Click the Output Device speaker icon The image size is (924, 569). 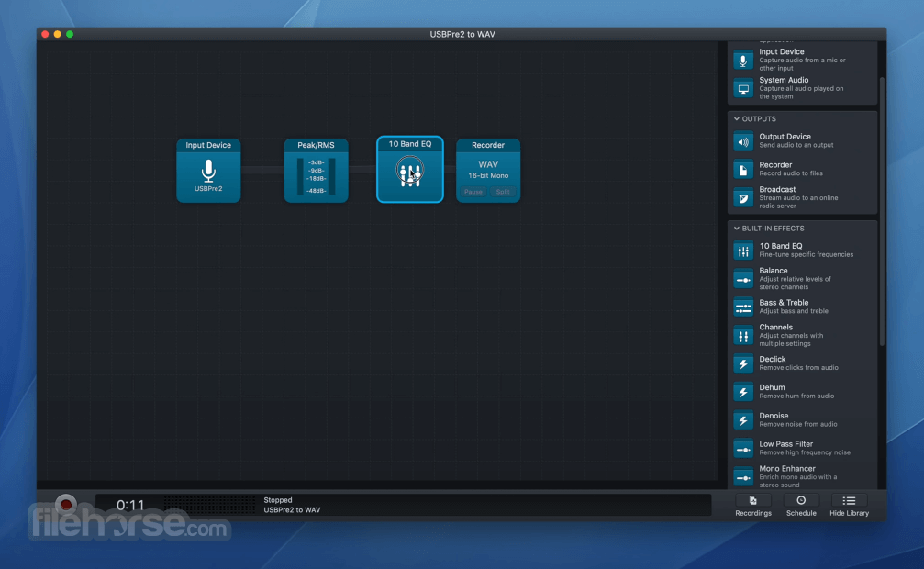click(743, 141)
